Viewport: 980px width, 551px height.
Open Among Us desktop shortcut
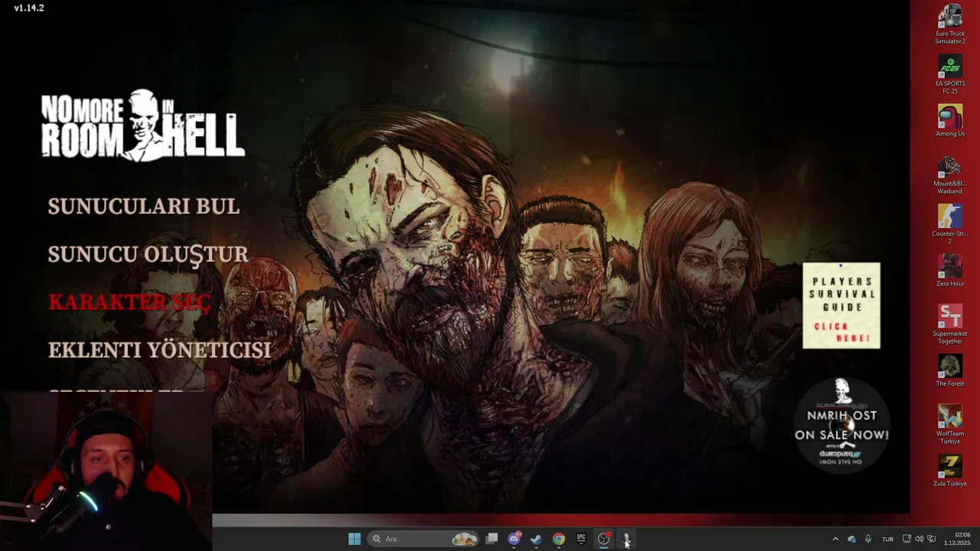[x=950, y=121]
